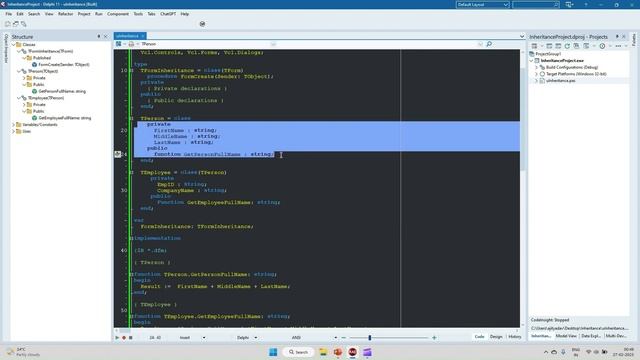
Task: Click the editor search magnifier icon
Action: pos(489,44)
